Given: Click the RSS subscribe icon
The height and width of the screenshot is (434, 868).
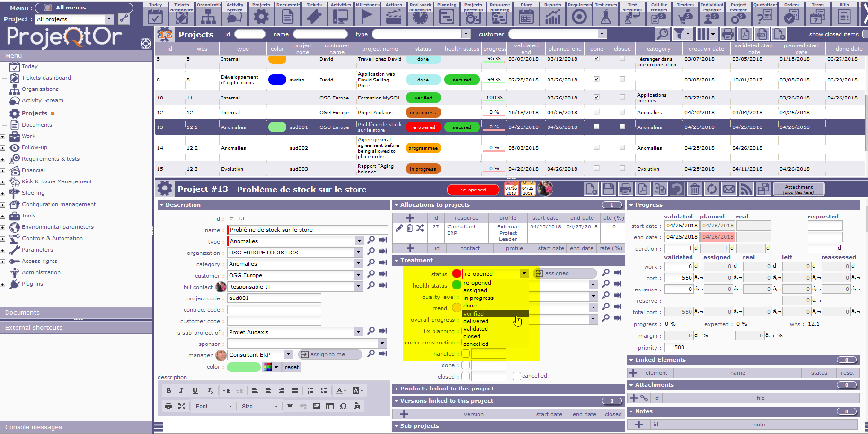Looking at the screenshot, I should (746, 190).
